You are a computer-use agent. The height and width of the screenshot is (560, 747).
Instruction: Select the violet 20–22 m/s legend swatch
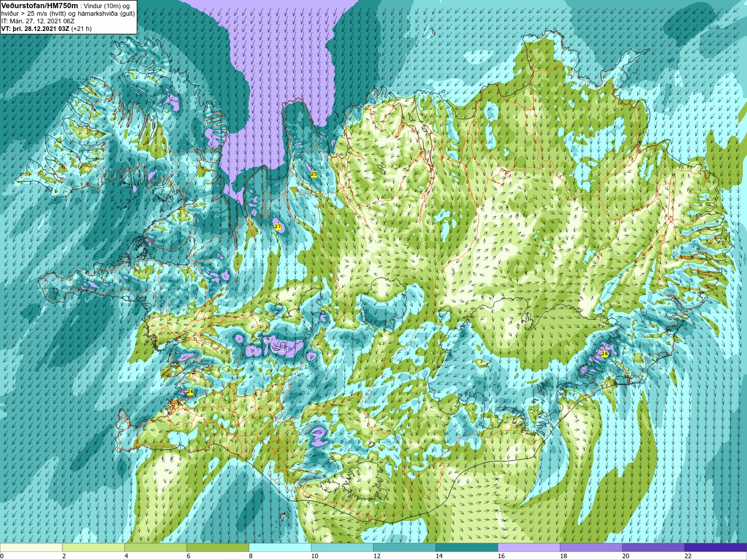654,548
